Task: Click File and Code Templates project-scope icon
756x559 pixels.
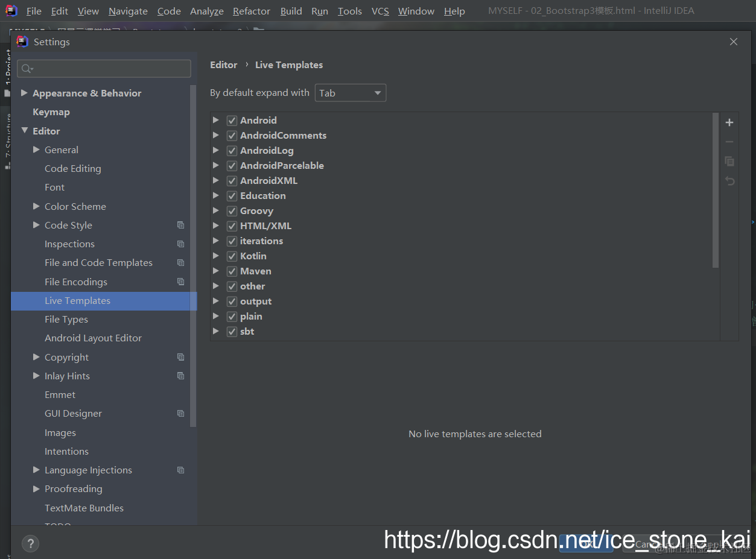Action: coord(180,262)
